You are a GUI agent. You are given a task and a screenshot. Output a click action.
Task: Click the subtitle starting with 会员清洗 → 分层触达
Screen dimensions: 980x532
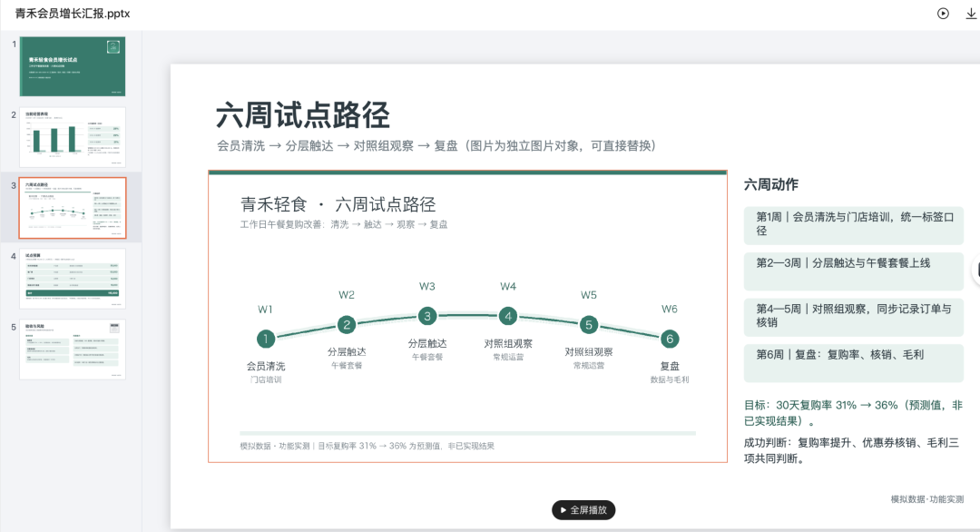point(436,146)
